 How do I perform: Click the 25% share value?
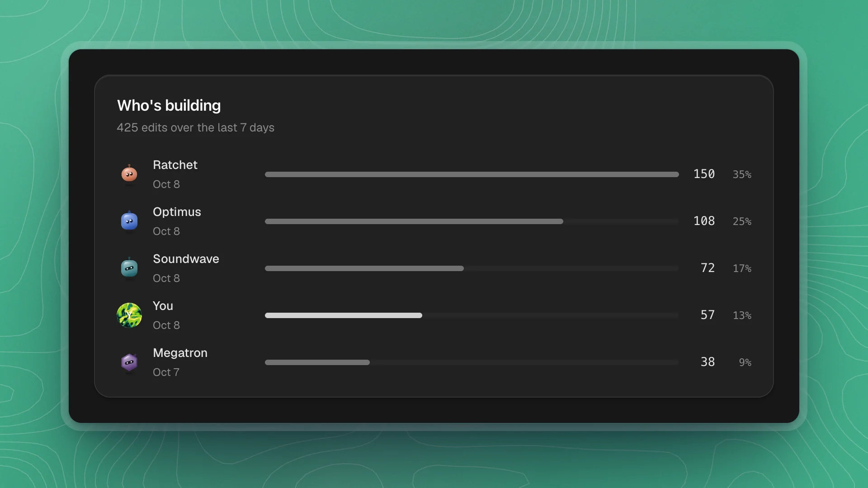pyautogui.click(x=742, y=221)
